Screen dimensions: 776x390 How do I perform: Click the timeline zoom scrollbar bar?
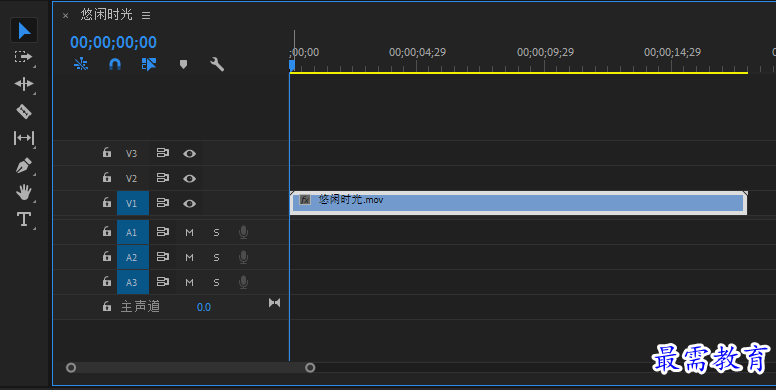pos(191,368)
